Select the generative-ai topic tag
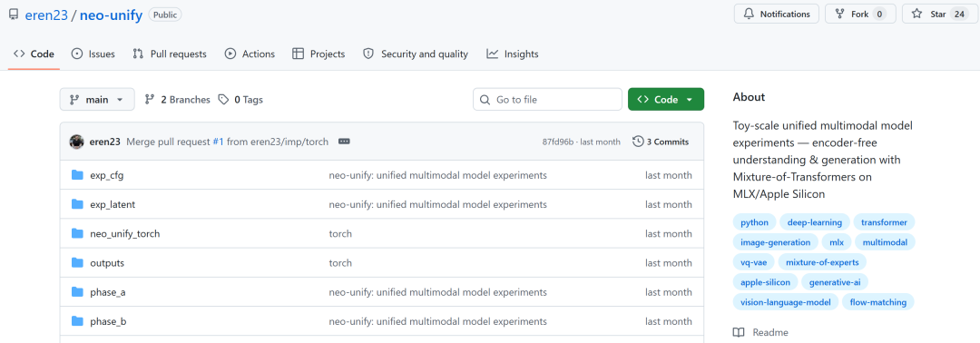This screenshot has height=343, width=980. click(x=835, y=282)
